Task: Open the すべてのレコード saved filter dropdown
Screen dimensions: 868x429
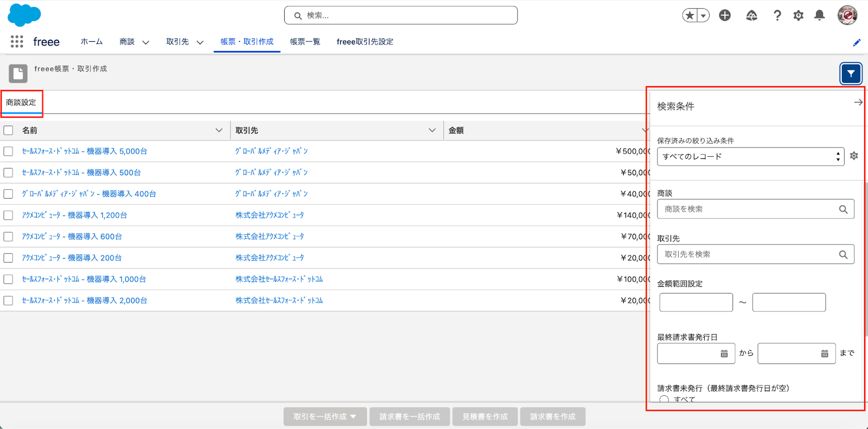Action: (x=751, y=157)
